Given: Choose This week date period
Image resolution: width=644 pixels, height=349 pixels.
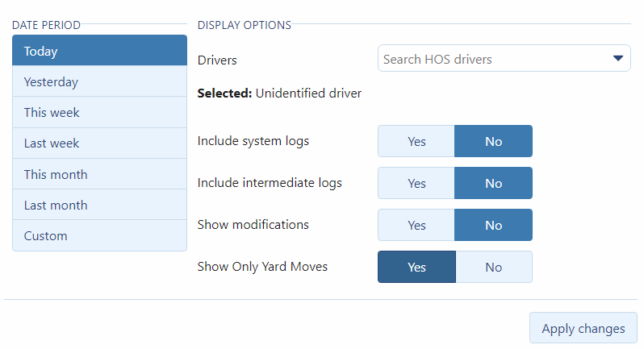Looking at the screenshot, I should tap(99, 112).
